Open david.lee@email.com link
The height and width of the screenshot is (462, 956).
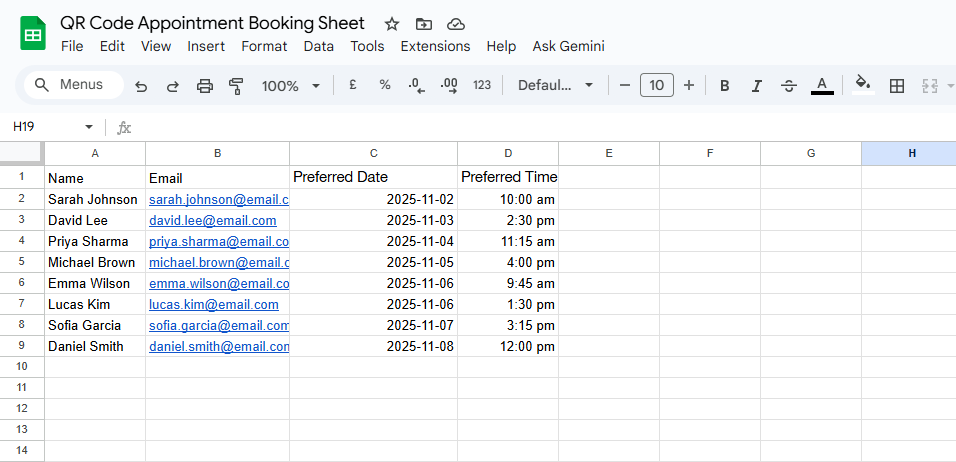coord(213,220)
